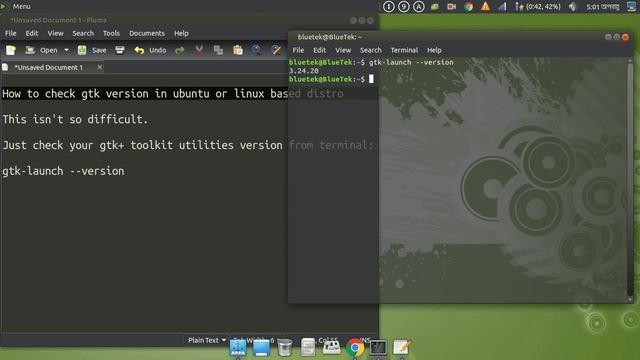Image resolution: width=640 pixels, height=360 pixels.
Task: Click the blue anchor icon in the dock
Action: pos(238,348)
